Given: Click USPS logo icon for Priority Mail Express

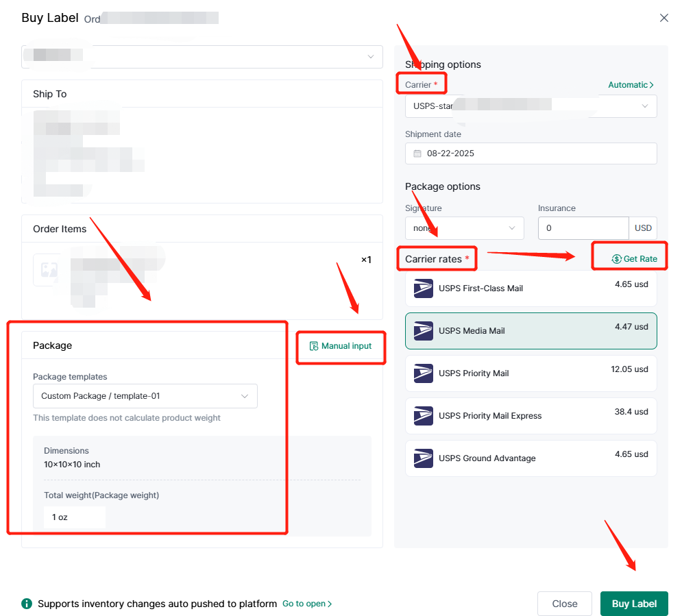Looking at the screenshot, I should coord(423,416).
